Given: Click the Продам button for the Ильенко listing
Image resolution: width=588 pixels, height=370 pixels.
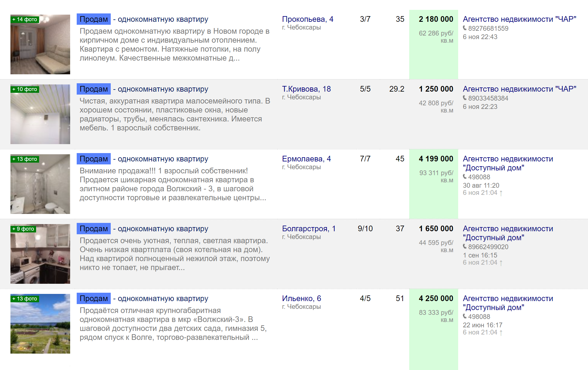Looking at the screenshot, I should click(94, 298).
